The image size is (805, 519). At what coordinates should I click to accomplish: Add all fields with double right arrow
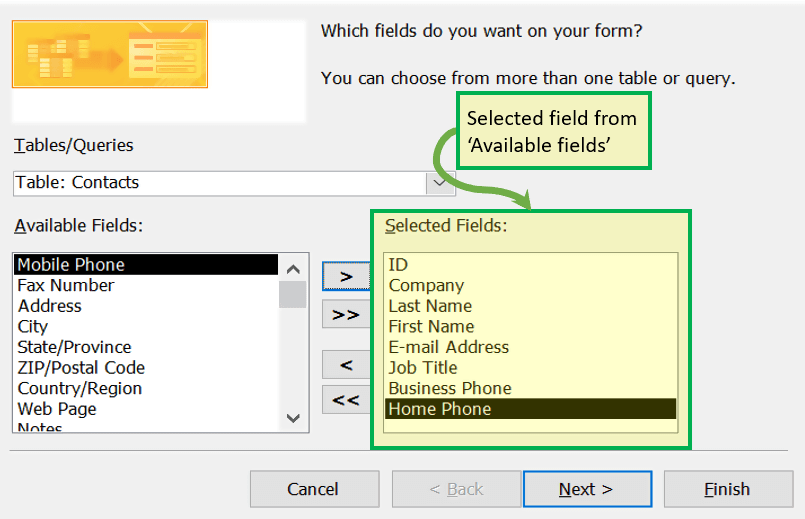point(346,314)
